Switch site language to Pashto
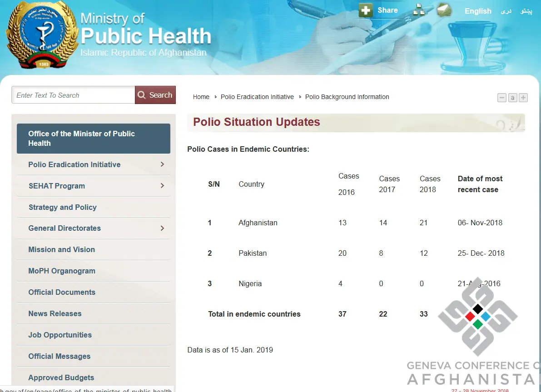This screenshot has height=392, width=541. (x=526, y=11)
